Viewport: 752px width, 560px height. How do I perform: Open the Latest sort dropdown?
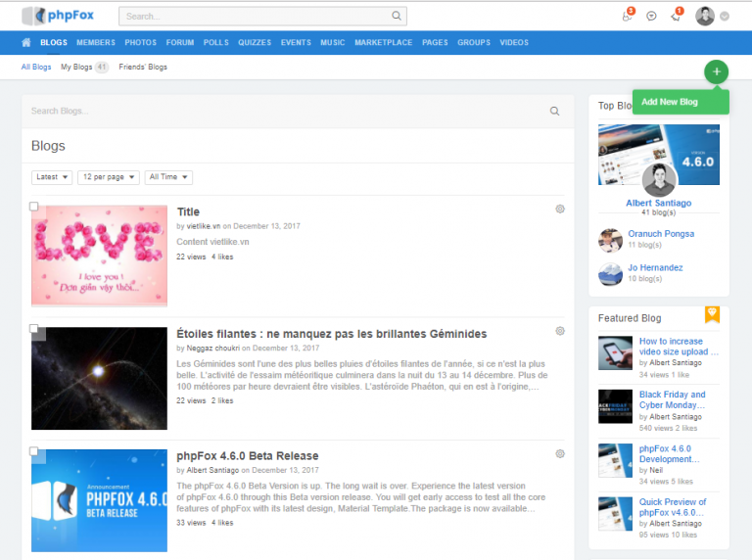point(52,177)
